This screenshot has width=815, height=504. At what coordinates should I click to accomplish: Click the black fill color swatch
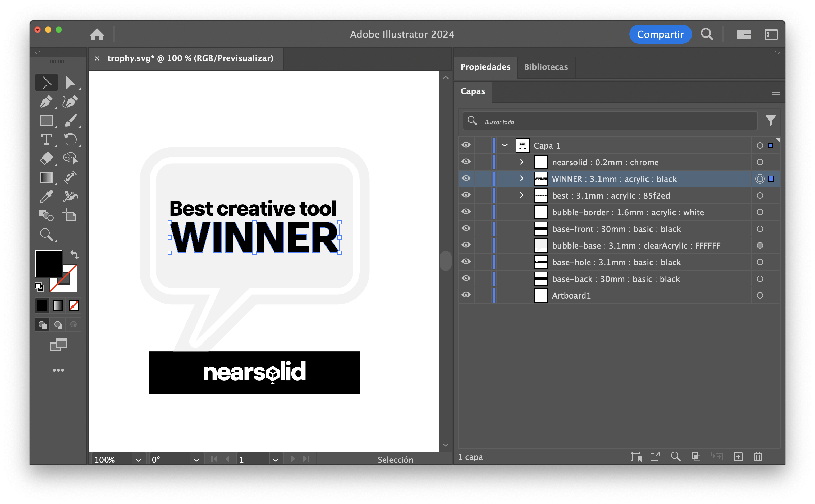coord(49,263)
